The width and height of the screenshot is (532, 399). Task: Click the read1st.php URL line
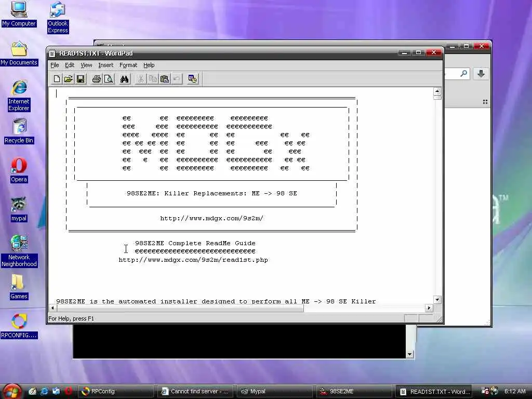click(x=193, y=260)
